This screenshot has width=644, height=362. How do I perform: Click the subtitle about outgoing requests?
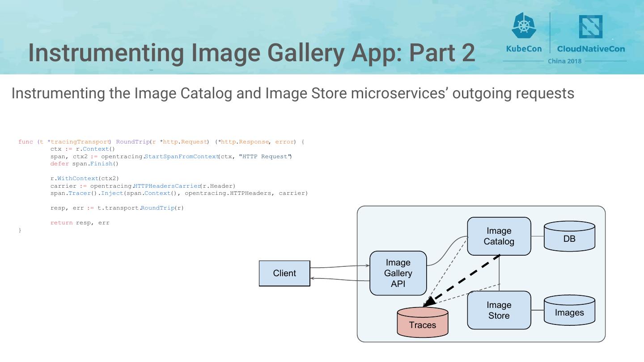click(x=292, y=93)
